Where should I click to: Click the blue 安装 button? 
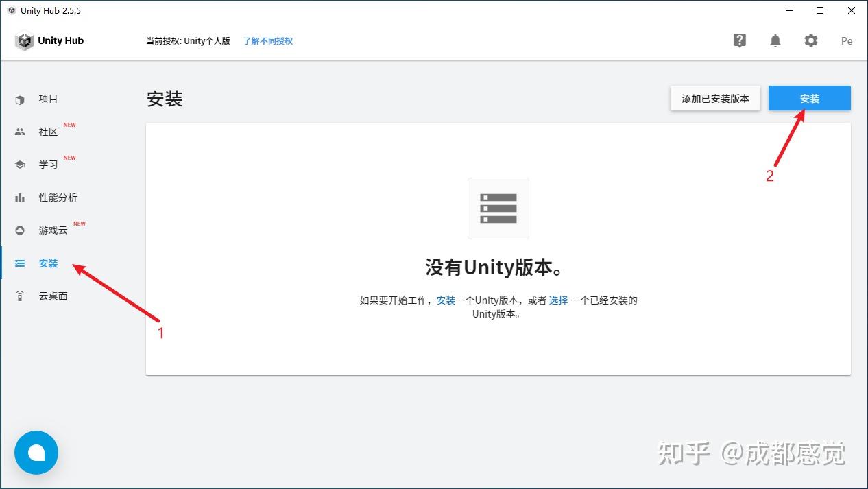(809, 98)
